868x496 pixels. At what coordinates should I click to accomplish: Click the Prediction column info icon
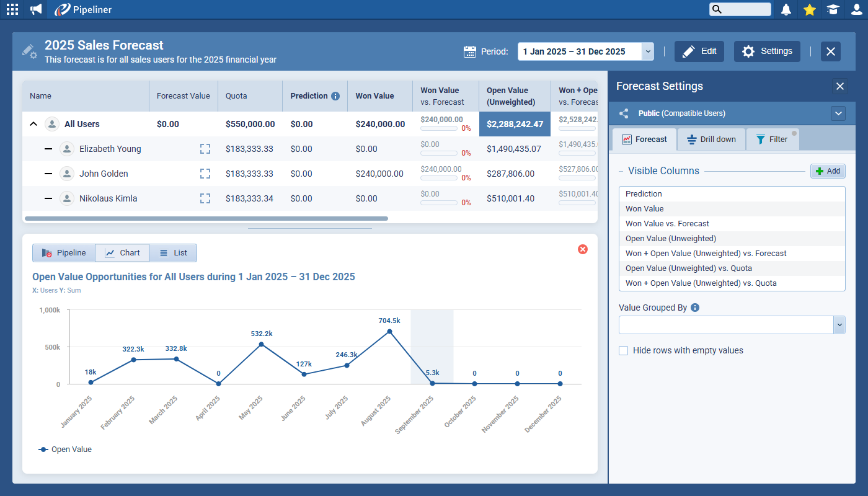(335, 96)
